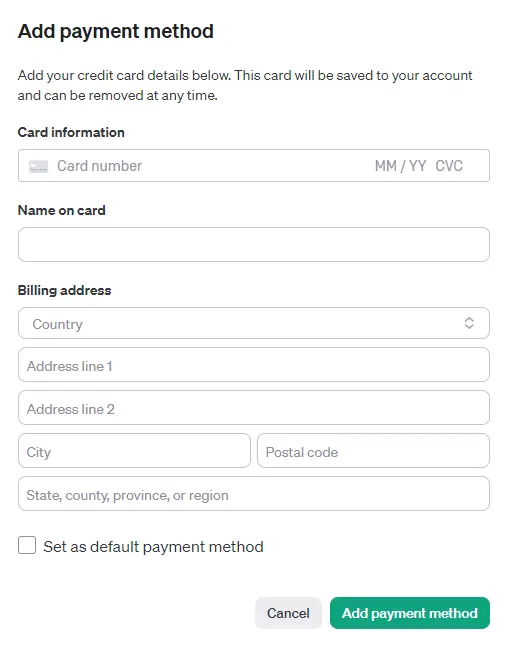Click the 'Card information' section label
This screenshot has height=647, width=509.
point(71,132)
